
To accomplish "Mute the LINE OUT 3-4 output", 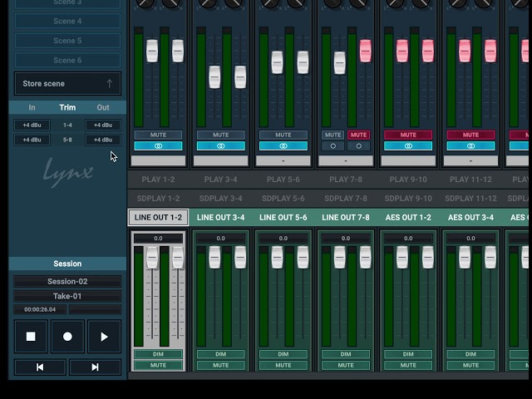I will pos(220,366).
